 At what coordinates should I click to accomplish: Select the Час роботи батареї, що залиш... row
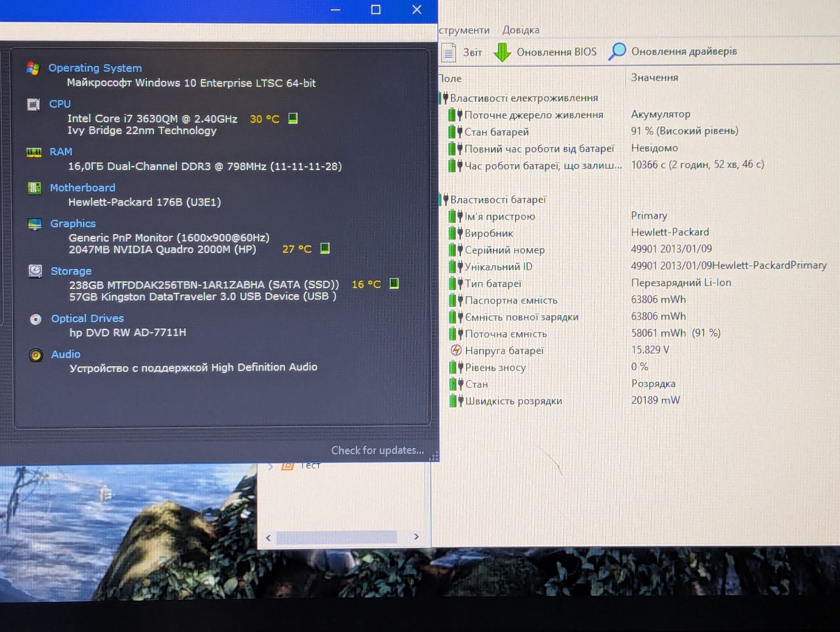(x=639, y=165)
